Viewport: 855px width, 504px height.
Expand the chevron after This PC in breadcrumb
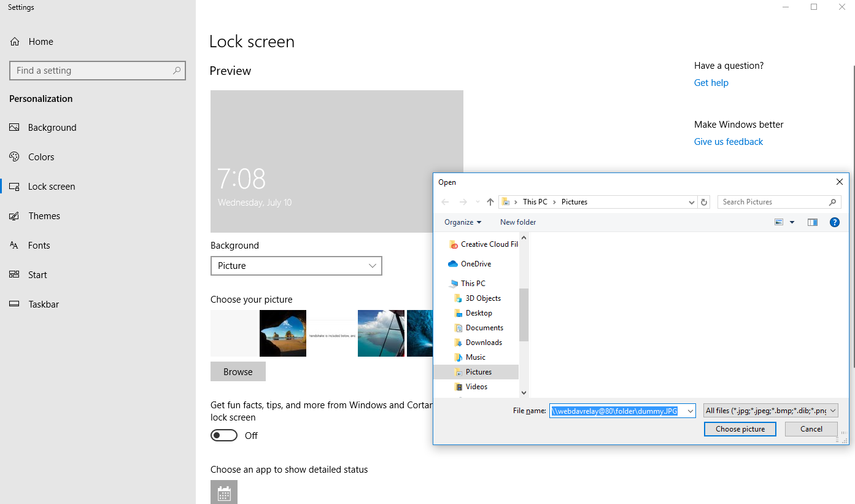(x=554, y=202)
